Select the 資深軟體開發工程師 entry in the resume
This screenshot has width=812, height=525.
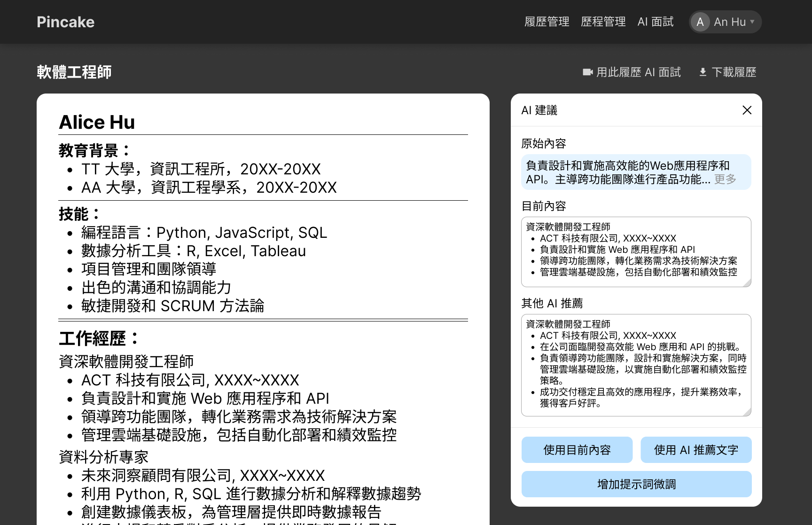click(126, 361)
